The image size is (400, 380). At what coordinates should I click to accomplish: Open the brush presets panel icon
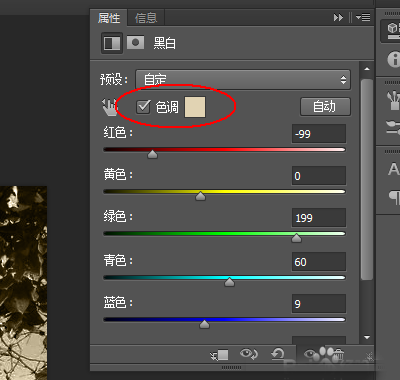(393, 100)
